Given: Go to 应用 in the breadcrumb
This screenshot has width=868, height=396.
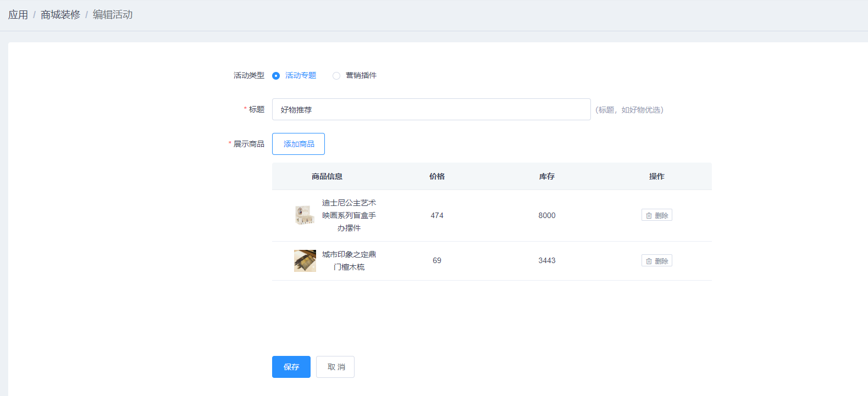Looking at the screenshot, I should pos(18,15).
